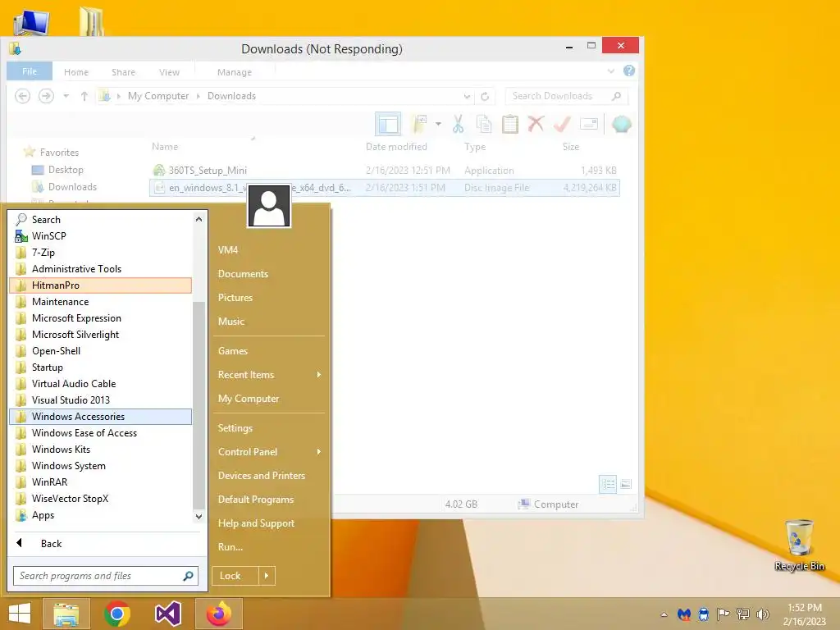Select the en_windows_8.1 disc image file
This screenshot has width=840, height=630.
(x=384, y=188)
